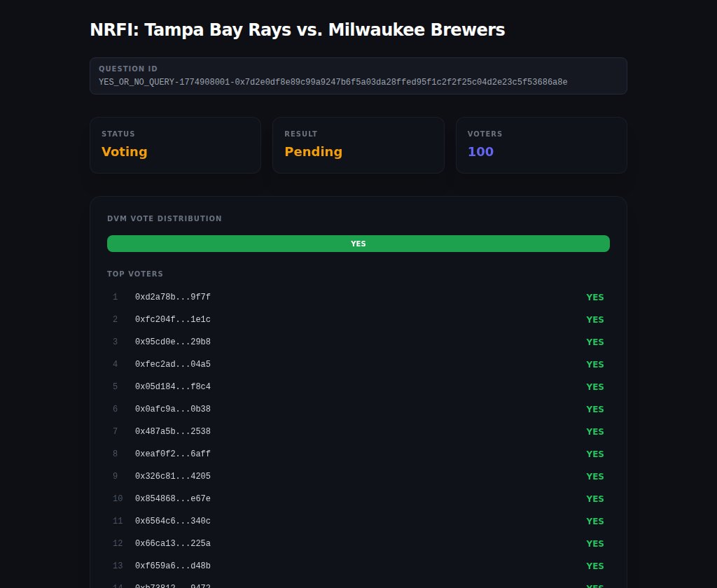Select voter address 0xeaf0f2...6aff
The height and width of the screenshot is (588, 717).
pos(173,454)
